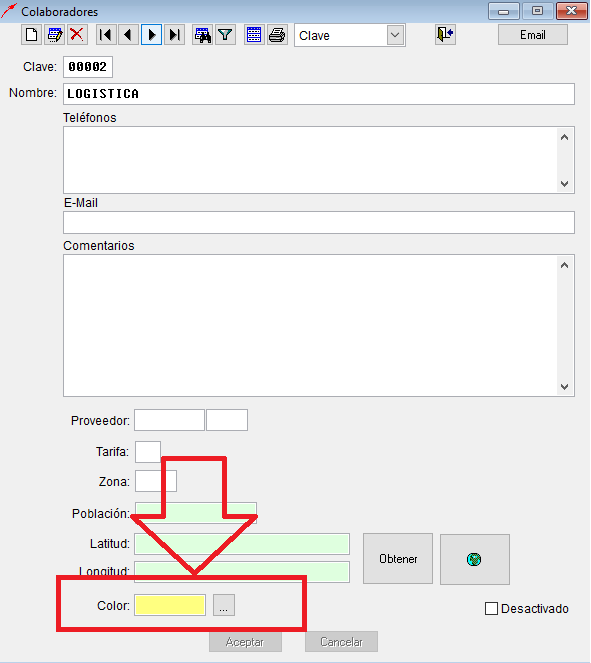Expand the Clave sort dropdown

point(395,35)
